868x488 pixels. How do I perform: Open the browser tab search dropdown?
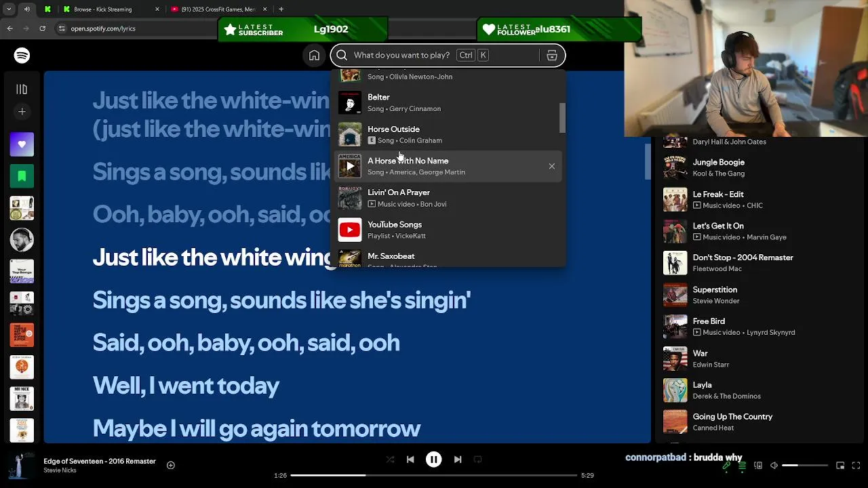[x=9, y=9]
